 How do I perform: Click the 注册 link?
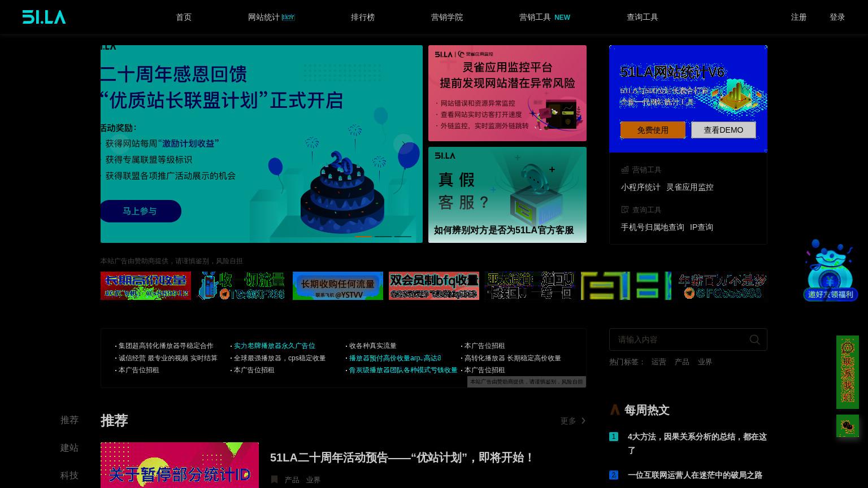tap(799, 18)
